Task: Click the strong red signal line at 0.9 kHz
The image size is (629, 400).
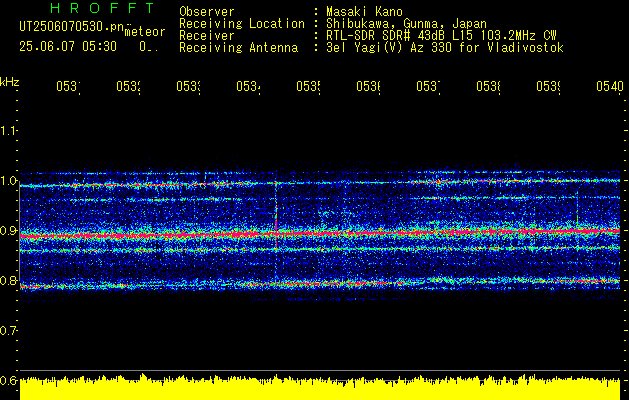Action: (320, 233)
